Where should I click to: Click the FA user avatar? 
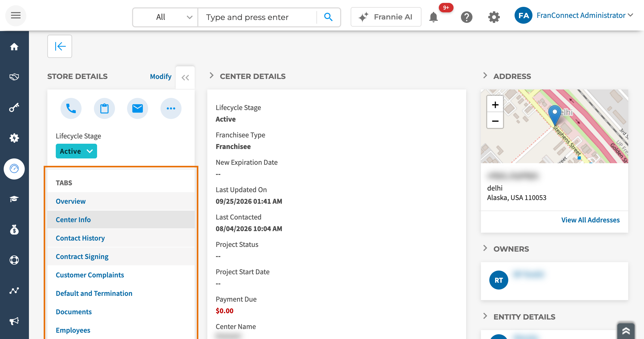click(524, 16)
